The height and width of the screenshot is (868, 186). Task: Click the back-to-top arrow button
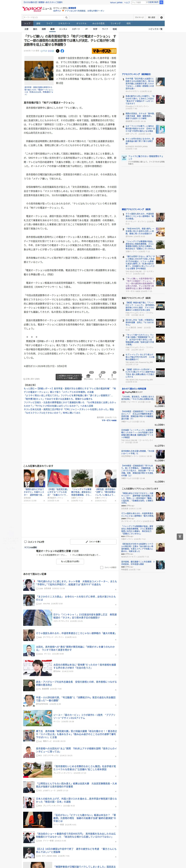pyautogui.click(x=180, y=537)
